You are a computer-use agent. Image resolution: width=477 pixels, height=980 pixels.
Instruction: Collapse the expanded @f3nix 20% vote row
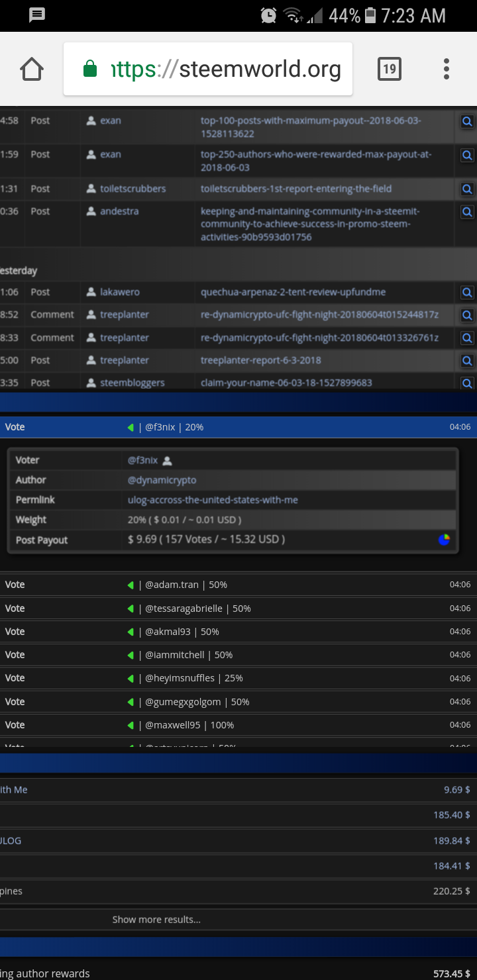pyautogui.click(x=238, y=427)
